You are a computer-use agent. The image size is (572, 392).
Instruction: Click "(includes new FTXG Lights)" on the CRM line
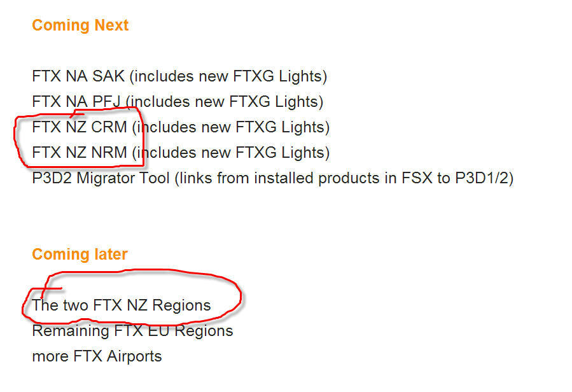coord(231,127)
